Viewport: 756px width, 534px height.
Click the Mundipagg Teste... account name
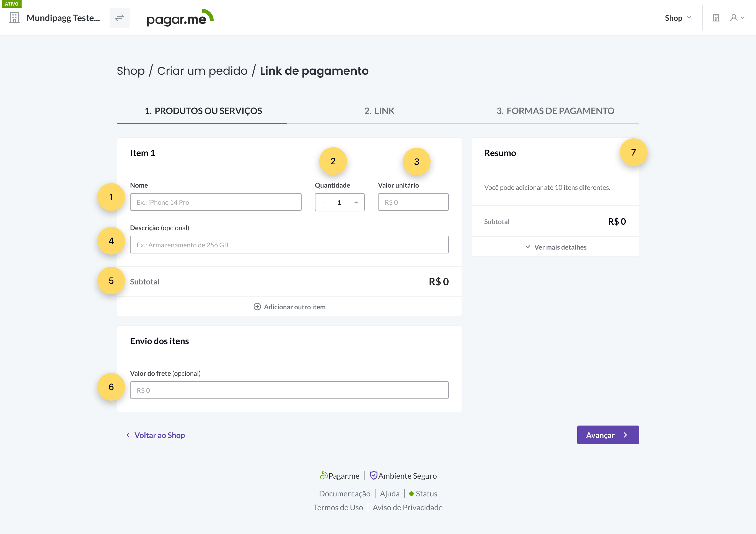point(63,18)
